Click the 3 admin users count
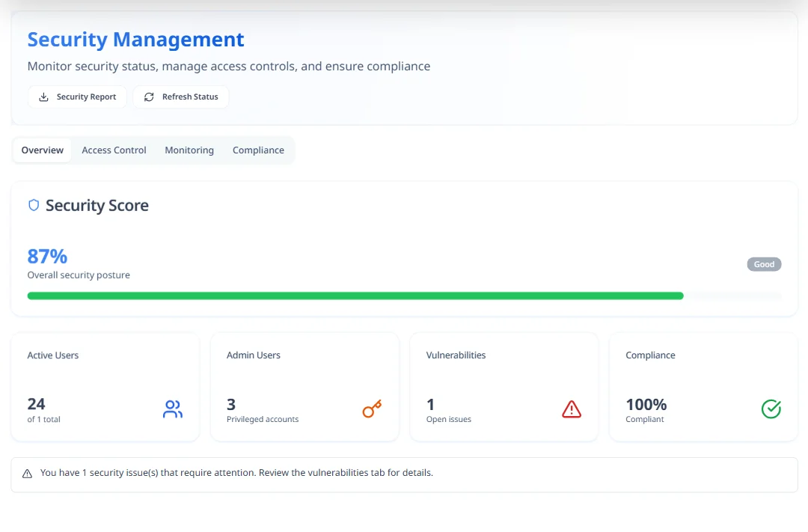 tap(231, 404)
